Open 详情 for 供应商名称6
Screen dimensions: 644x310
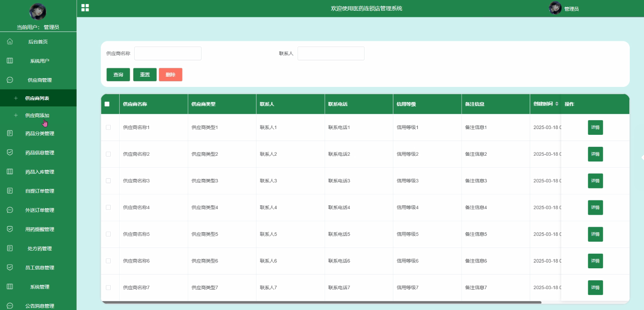click(595, 261)
